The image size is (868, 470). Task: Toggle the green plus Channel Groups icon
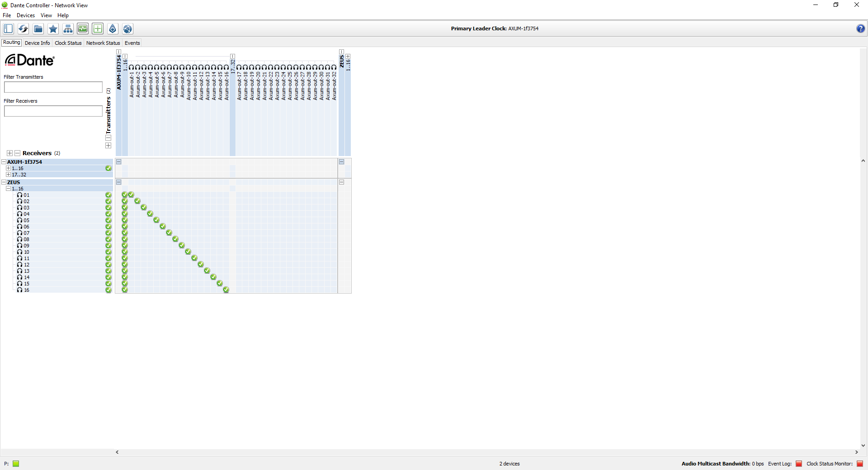coord(98,29)
